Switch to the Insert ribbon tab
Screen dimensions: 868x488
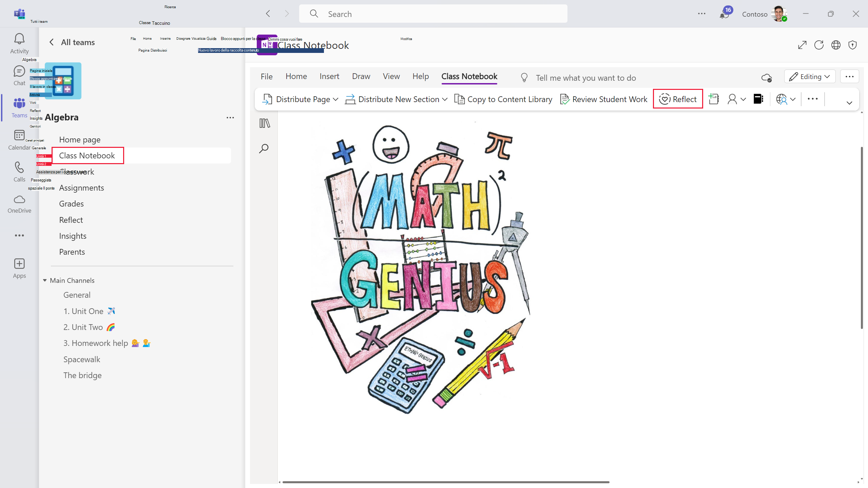pyautogui.click(x=329, y=77)
